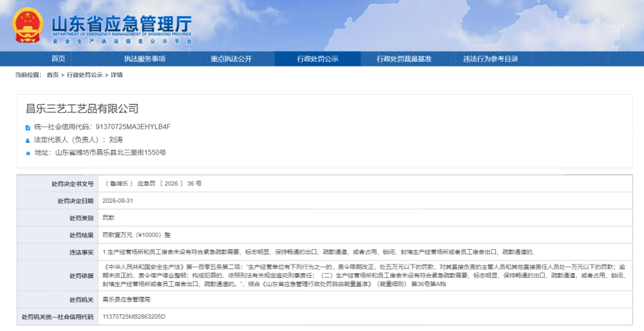The image size is (644, 331).
Task: Click the penalty decision date 2026-08-31
Action: (x=117, y=201)
